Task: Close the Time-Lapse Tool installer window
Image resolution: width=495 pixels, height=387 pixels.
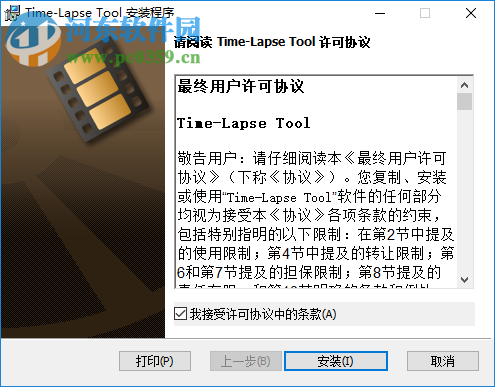Action: pyautogui.click(x=471, y=13)
